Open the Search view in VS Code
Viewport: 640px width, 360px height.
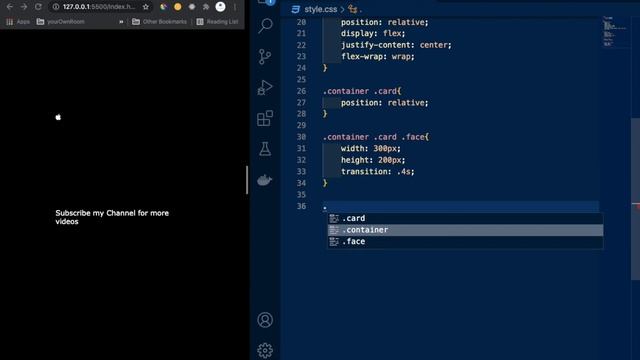pos(265,26)
